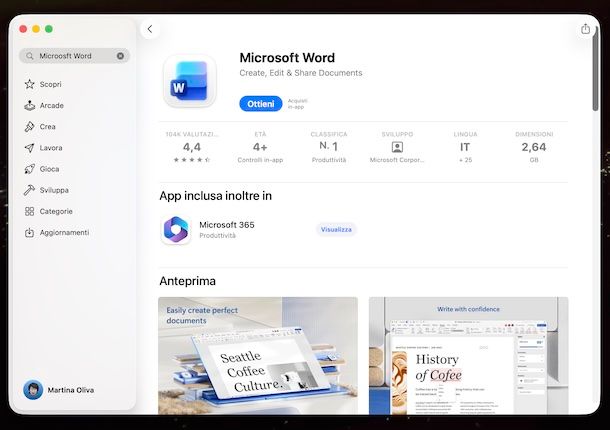
Task: Click the Arcade joystick icon
Action: tap(30, 105)
